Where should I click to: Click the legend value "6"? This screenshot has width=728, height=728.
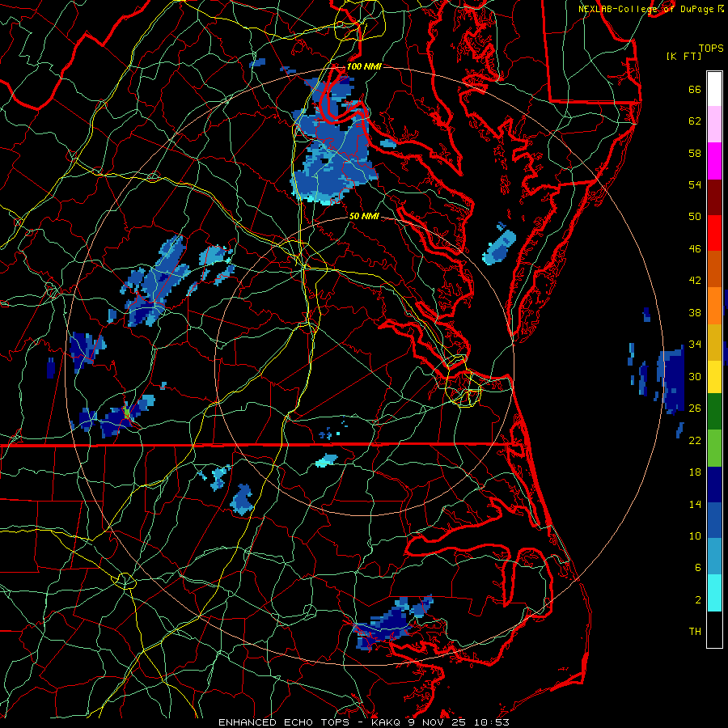(x=697, y=568)
